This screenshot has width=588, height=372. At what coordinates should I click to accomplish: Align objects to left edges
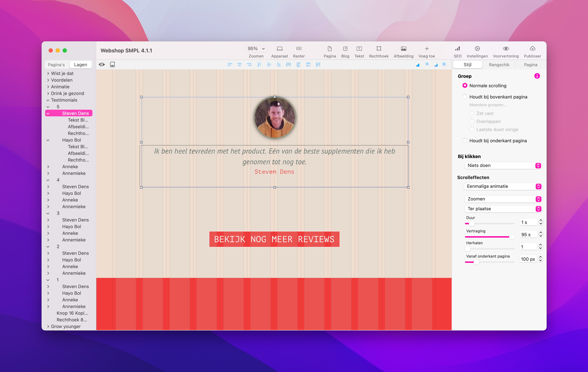coord(230,64)
